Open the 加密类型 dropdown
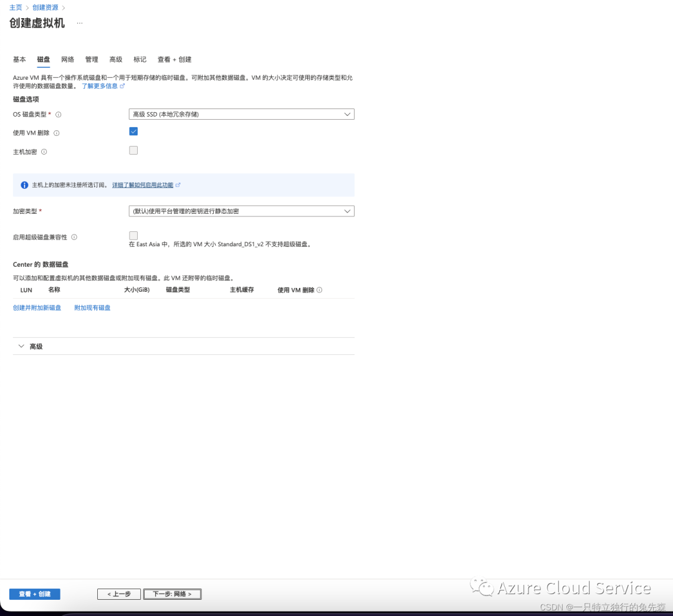The image size is (673, 616). [242, 211]
